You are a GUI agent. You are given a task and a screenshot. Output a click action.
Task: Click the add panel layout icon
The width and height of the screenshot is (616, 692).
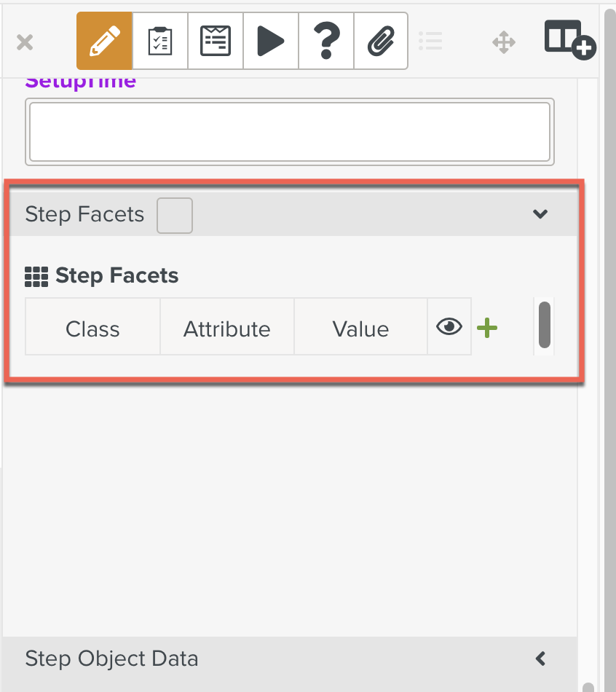point(570,39)
